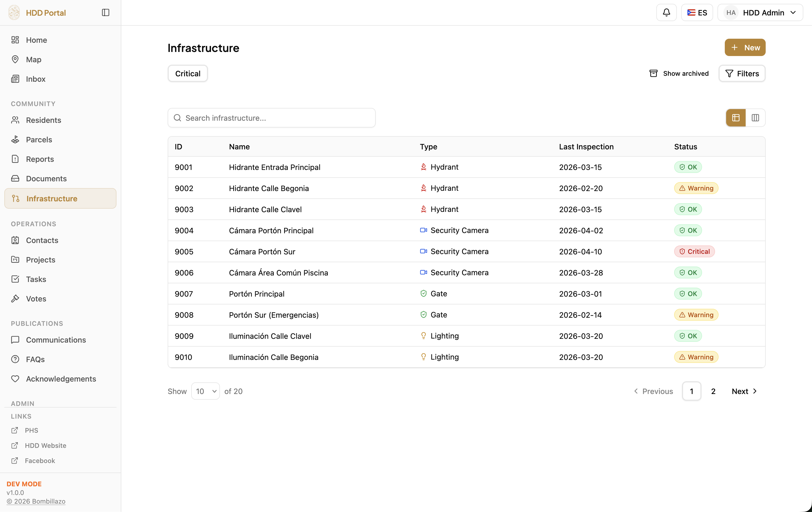Screen dimensions: 812x512
Task: Open Inbox in sidebar
Action: pyautogui.click(x=60, y=79)
